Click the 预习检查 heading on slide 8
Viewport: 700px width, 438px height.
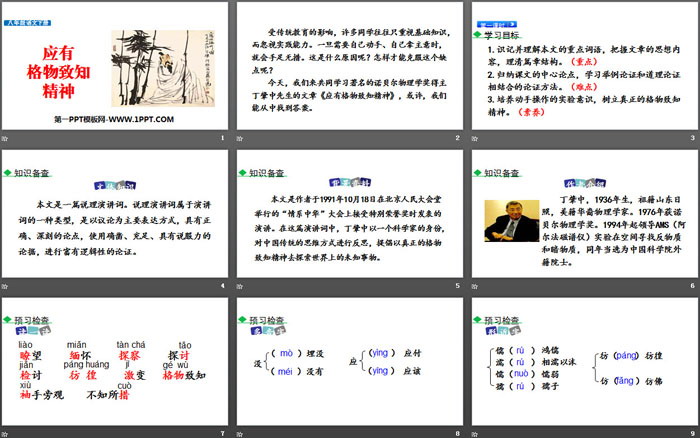pos(268,318)
